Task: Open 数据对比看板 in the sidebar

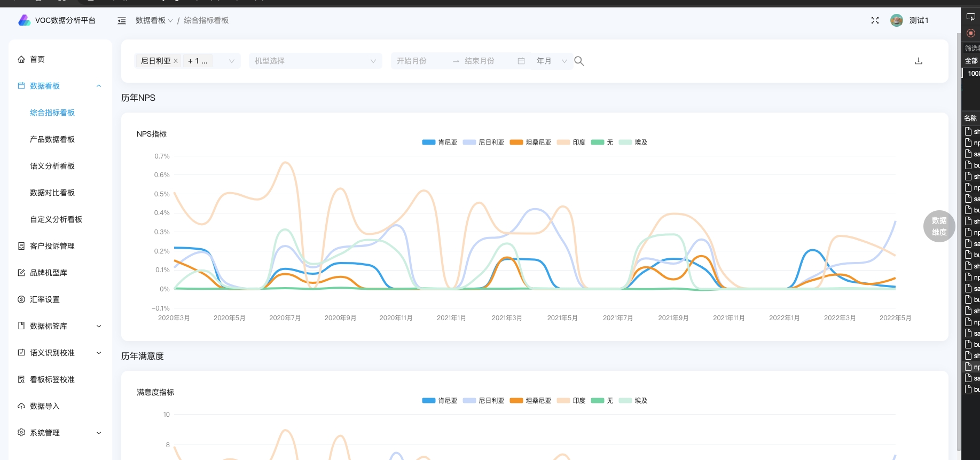Action: click(x=52, y=193)
